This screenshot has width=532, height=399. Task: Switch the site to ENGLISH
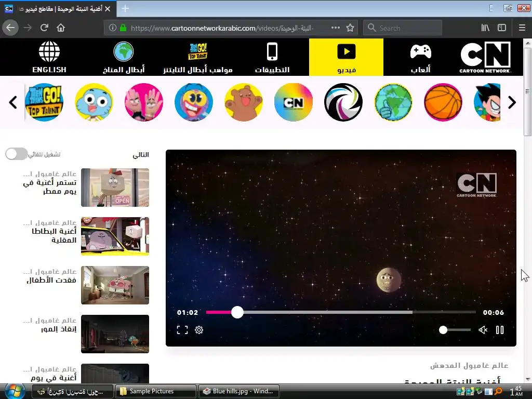coord(49,57)
